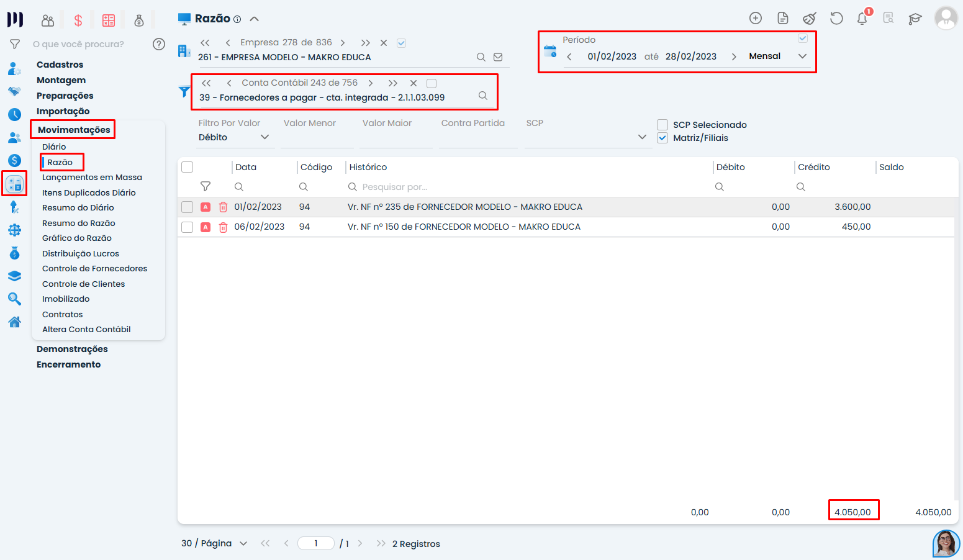Open Lançamentos em Massa

[92, 178]
